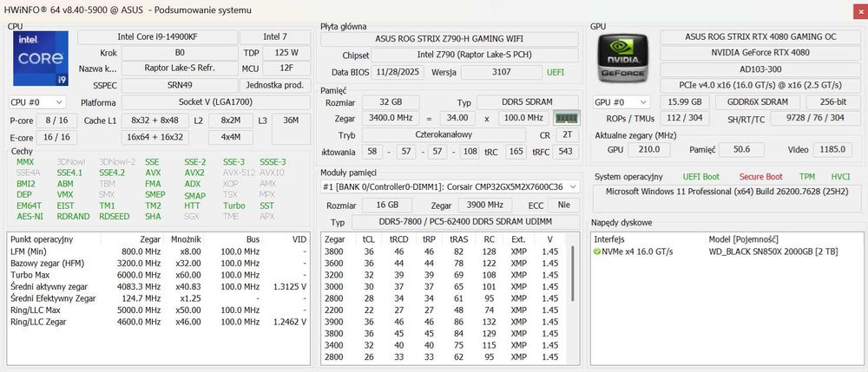Click the 3600 MHz XMP timing row
The width and height of the screenshot is (868, 372).
[x=445, y=263]
